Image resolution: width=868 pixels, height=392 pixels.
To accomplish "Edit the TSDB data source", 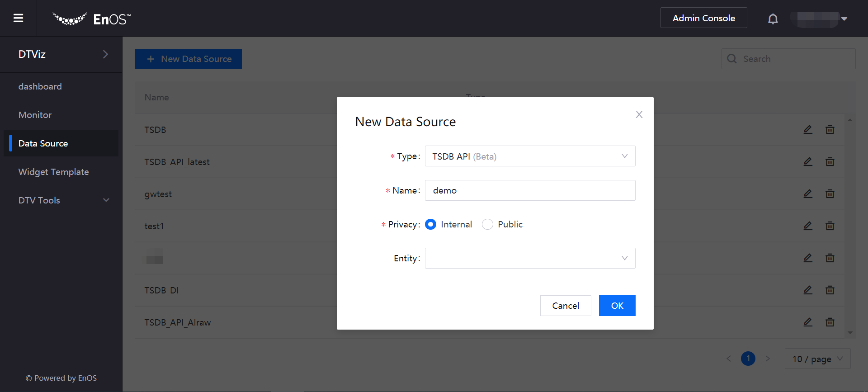I will [808, 129].
